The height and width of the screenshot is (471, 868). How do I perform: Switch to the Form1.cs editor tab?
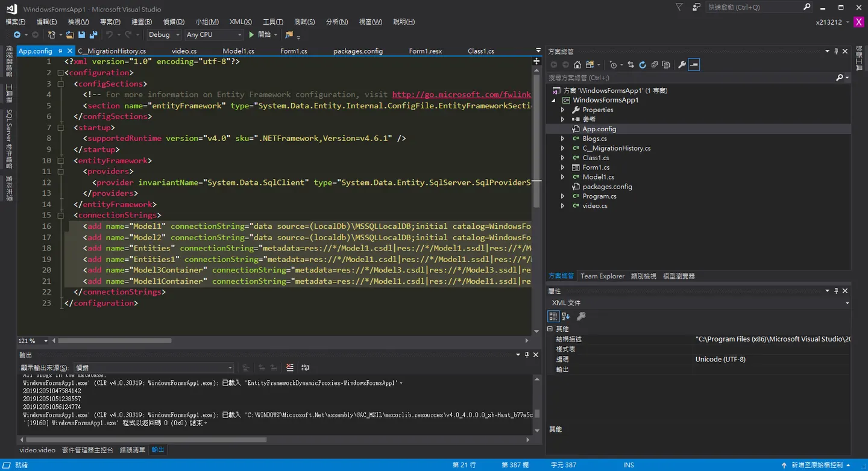[294, 51]
